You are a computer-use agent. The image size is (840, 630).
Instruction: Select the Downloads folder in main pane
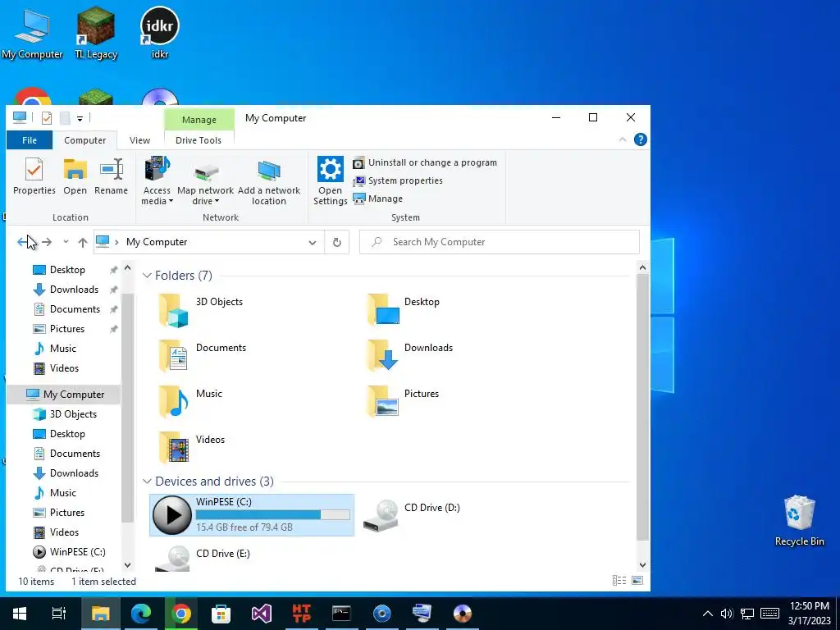click(410, 356)
